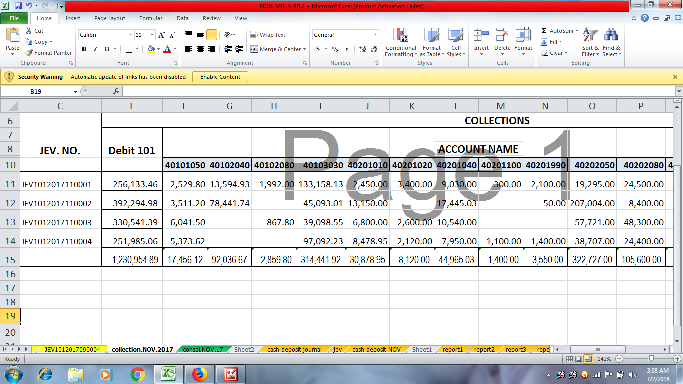
Task: Click the Excel Help question mark icon
Action: pos(645,18)
